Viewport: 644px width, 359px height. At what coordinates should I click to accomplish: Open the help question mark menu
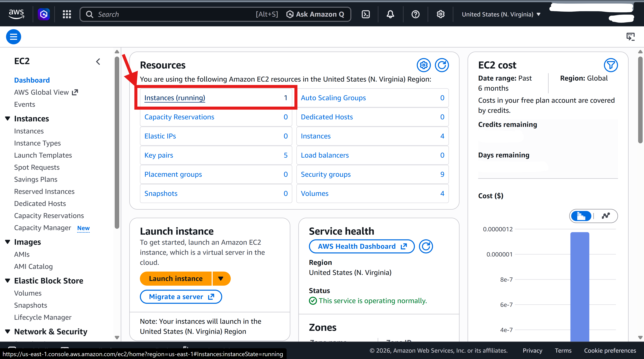(x=415, y=14)
